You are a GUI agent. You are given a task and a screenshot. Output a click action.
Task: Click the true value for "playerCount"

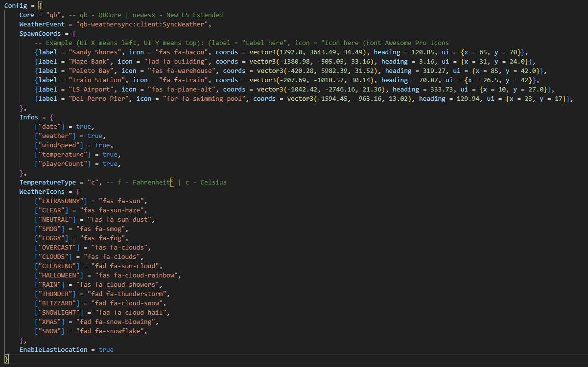click(x=110, y=163)
